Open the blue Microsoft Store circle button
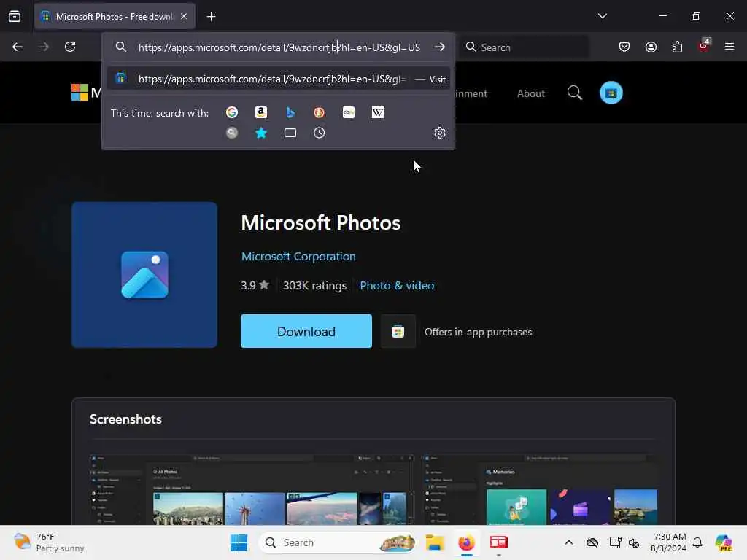The width and height of the screenshot is (747, 560). (611, 93)
